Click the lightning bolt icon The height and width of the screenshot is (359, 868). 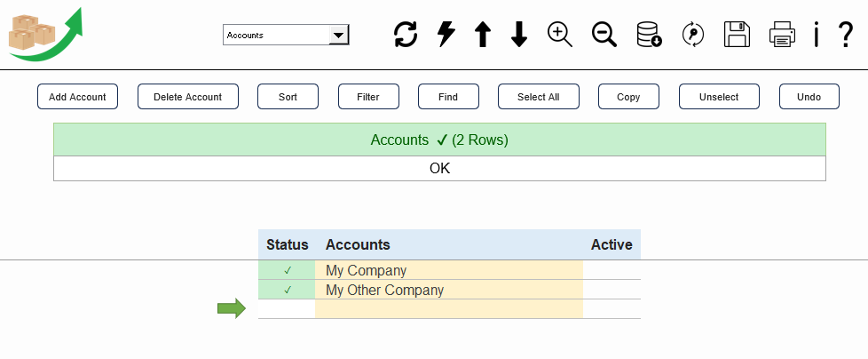tap(446, 35)
